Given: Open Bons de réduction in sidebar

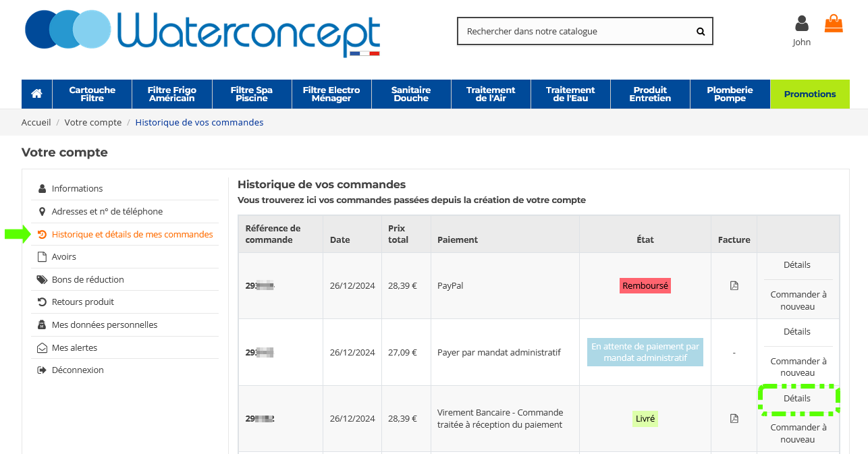Looking at the screenshot, I should tap(88, 279).
